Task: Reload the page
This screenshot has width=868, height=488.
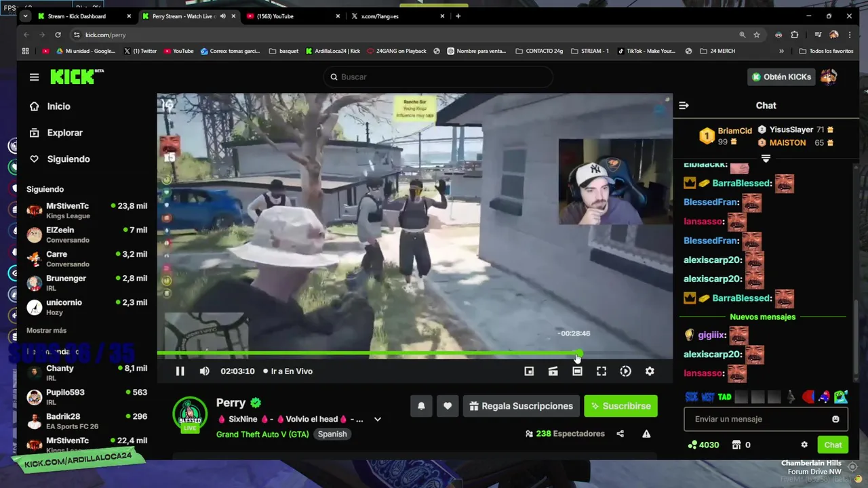Action: (58, 35)
